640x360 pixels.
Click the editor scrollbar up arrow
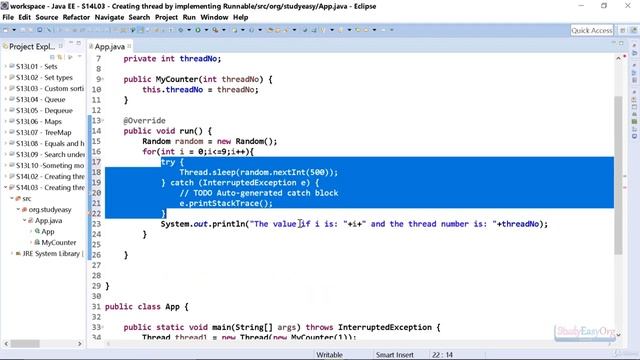pos(618,59)
